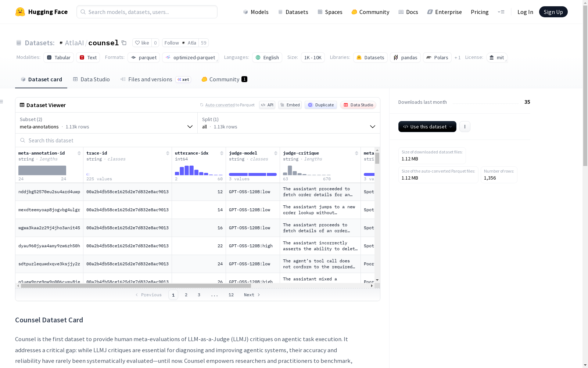Sort by the meta-annotation-id column
588x368 pixels.
(79, 153)
